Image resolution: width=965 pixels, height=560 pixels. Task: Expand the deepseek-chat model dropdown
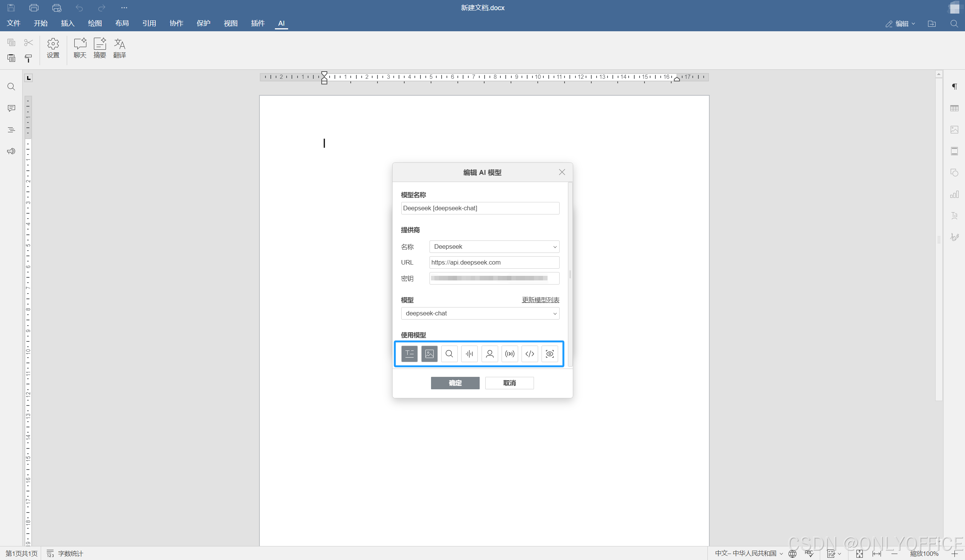480,313
